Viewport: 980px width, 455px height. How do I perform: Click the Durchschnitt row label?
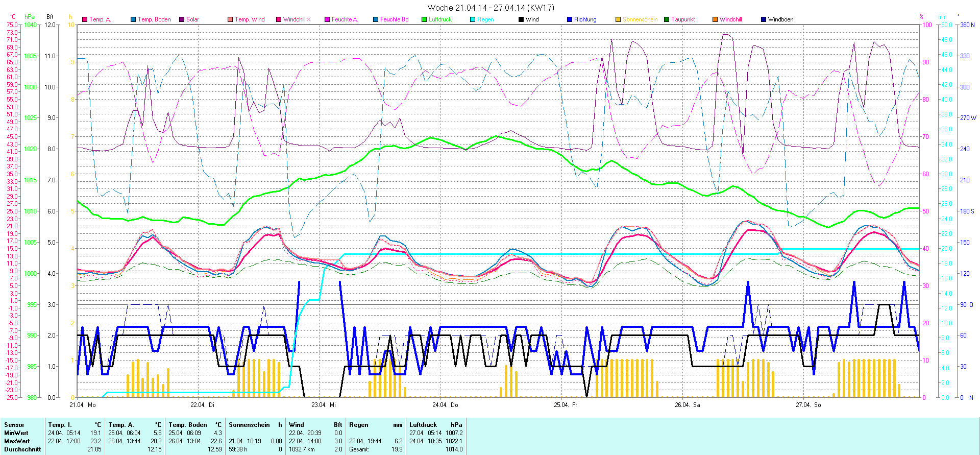point(22,449)
